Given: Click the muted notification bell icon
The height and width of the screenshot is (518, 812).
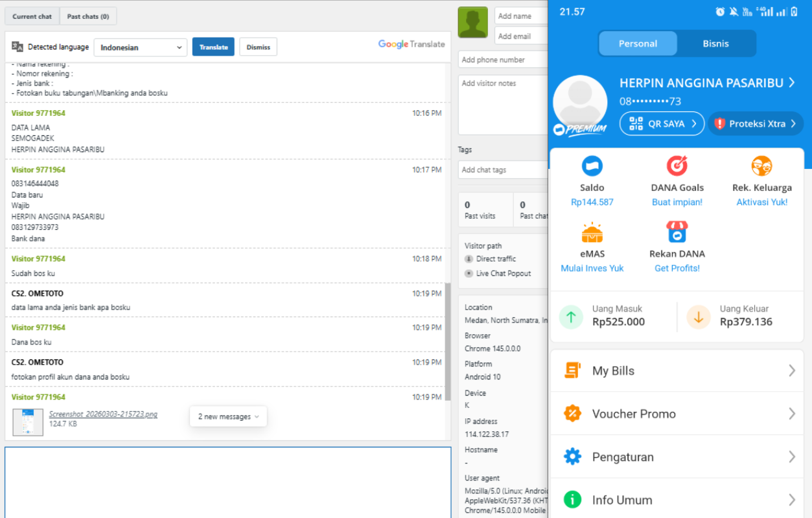Looking at the screenshot, I should [734, 12].
